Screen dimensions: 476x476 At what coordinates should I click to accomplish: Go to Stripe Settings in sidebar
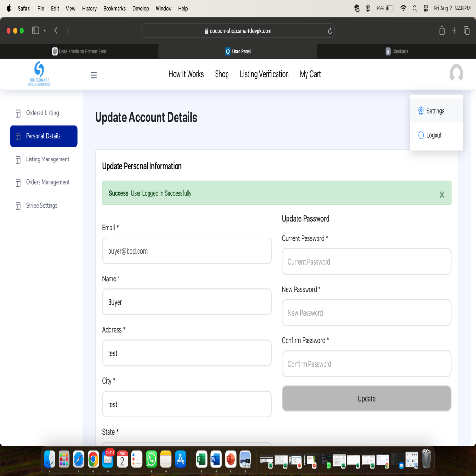click(x=41, y=206)
